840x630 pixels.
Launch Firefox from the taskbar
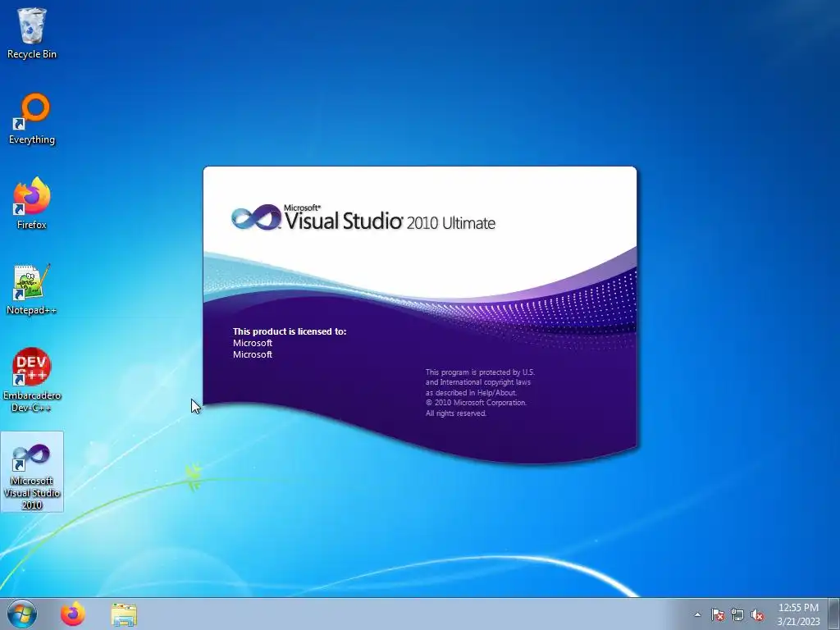click(x=73, y=614)
